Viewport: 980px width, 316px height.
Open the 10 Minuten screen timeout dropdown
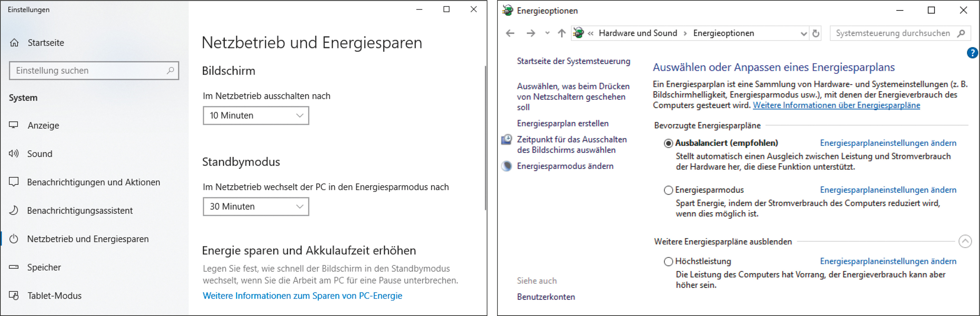pyautogui.click(x=256, y=115)
